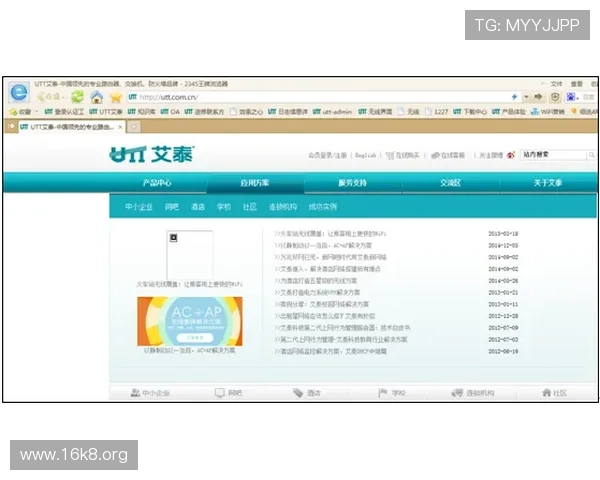The width and height of the screenshot is (600, 480).
Task: Select 学校 in the teal submenu
Action: coord(224,207)
